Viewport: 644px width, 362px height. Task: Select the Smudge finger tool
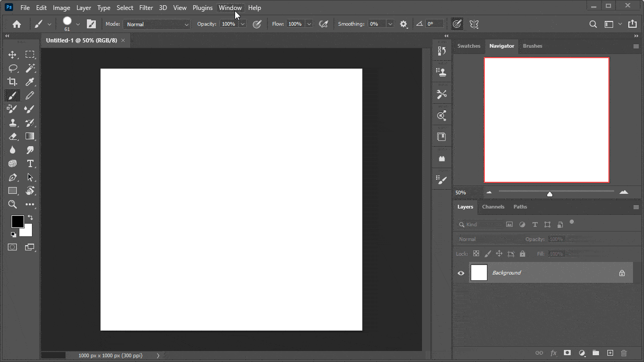pos(30,150)
